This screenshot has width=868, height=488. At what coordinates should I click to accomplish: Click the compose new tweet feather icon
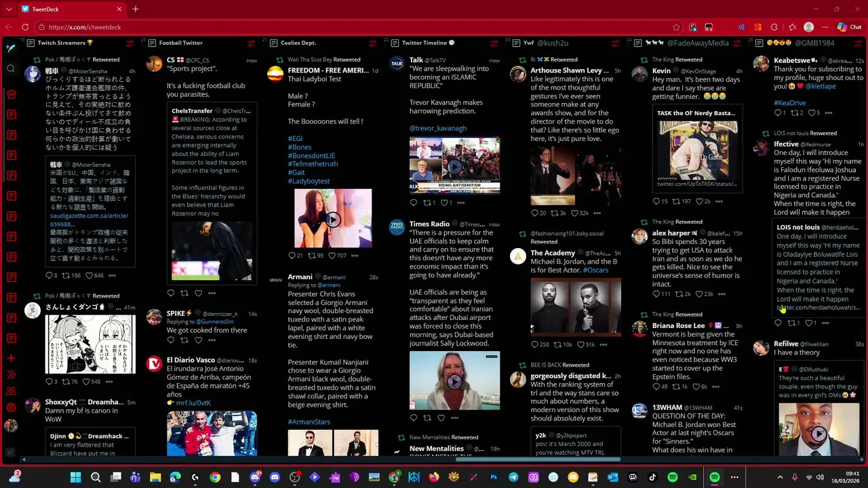(x=10, y=47)
